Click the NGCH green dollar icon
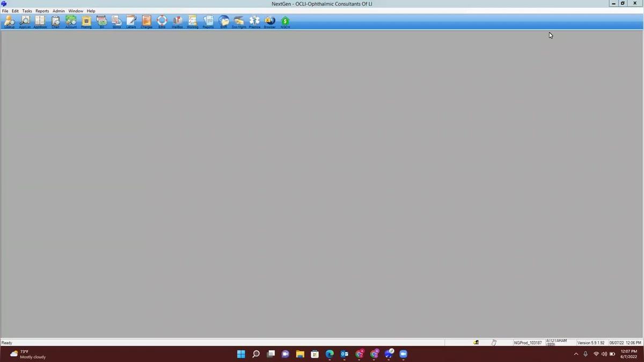644x362 pixels. click(285, 21)
